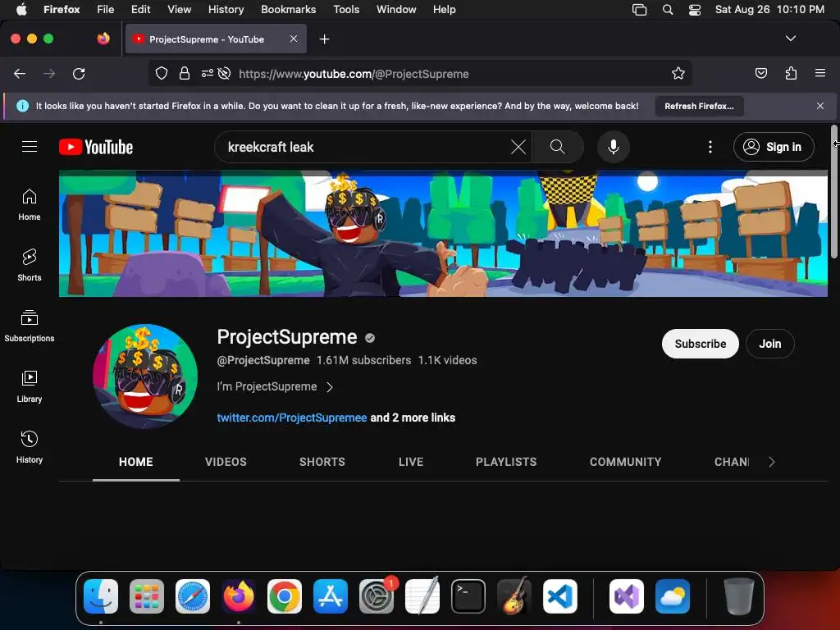Click and 2 more links

[x=413, y=418]
